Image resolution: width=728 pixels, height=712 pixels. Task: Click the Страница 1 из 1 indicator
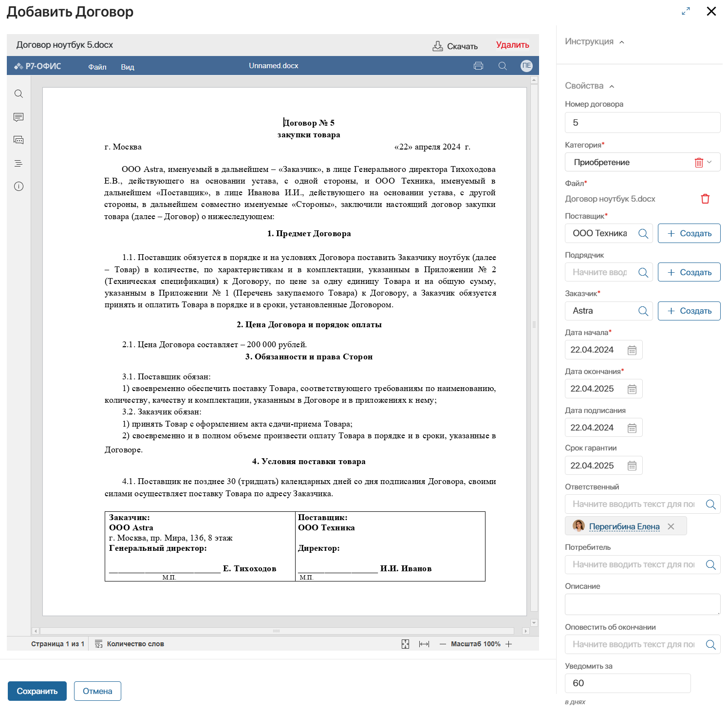(57, 644)
